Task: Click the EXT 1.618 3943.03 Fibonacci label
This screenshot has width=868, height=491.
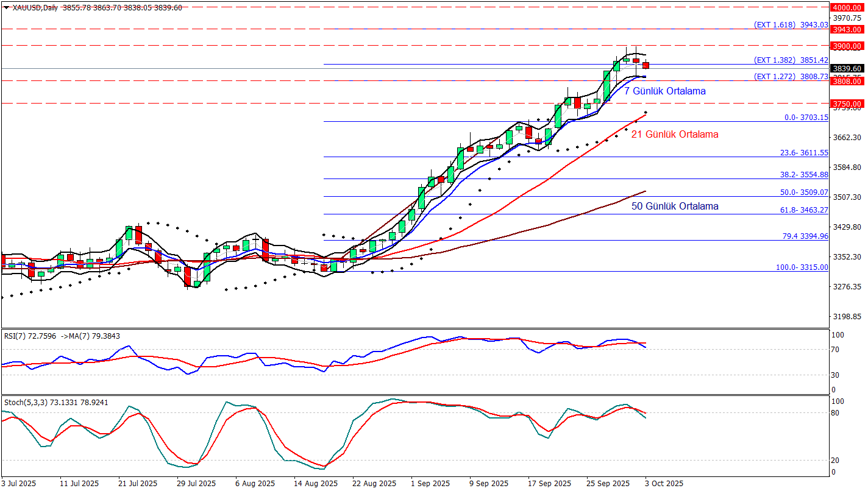Action: coord(791,24)
